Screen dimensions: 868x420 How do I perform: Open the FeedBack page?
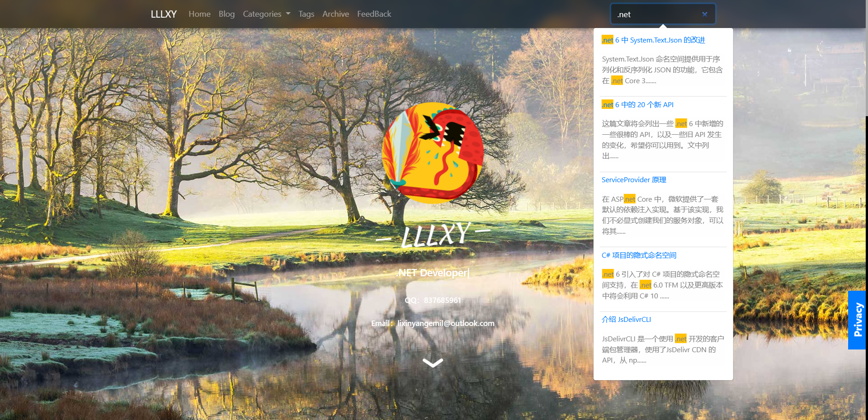point(374,14)
